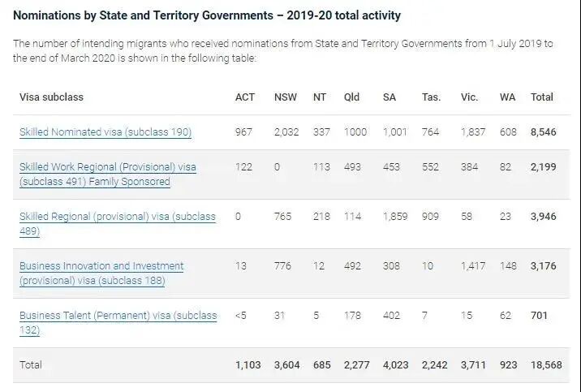Click the Qld column header

tap(351, 97)
